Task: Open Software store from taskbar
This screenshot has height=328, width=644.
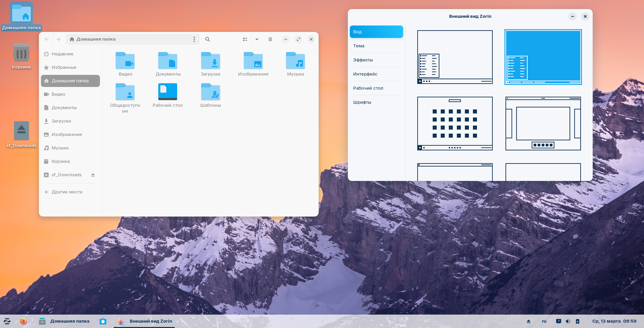Action: pos(103,321)
